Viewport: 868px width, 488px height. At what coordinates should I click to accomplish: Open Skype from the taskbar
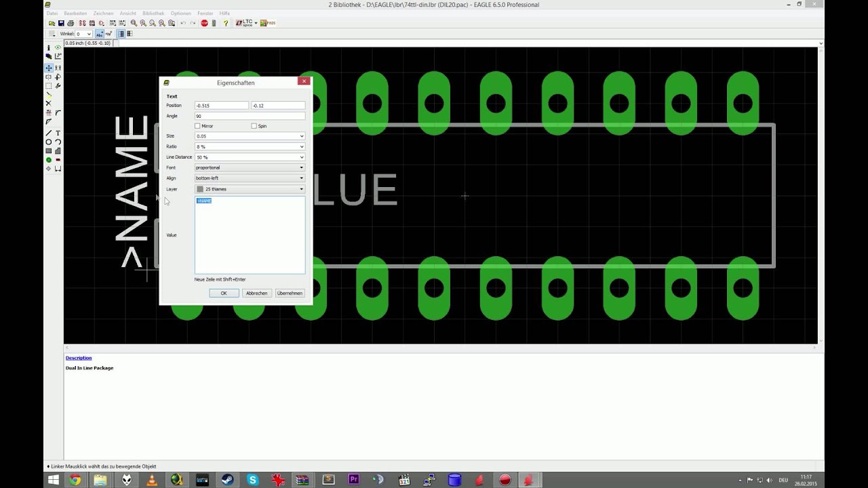[253, 480]
